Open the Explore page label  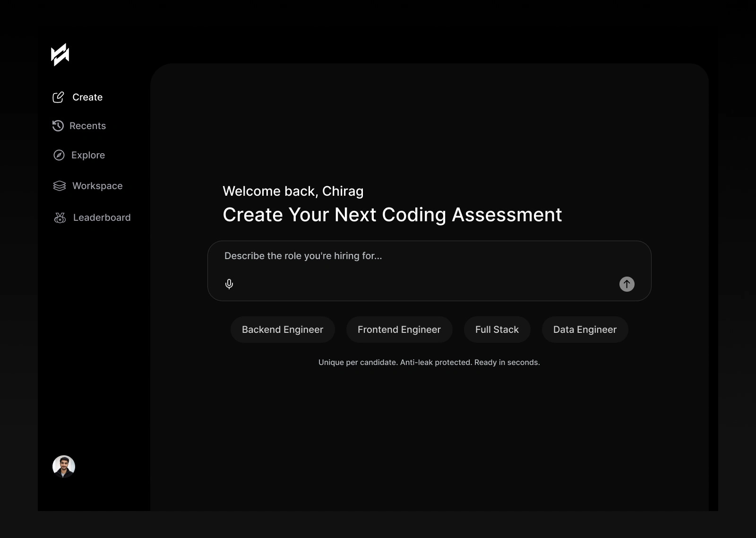pos(88,155)
